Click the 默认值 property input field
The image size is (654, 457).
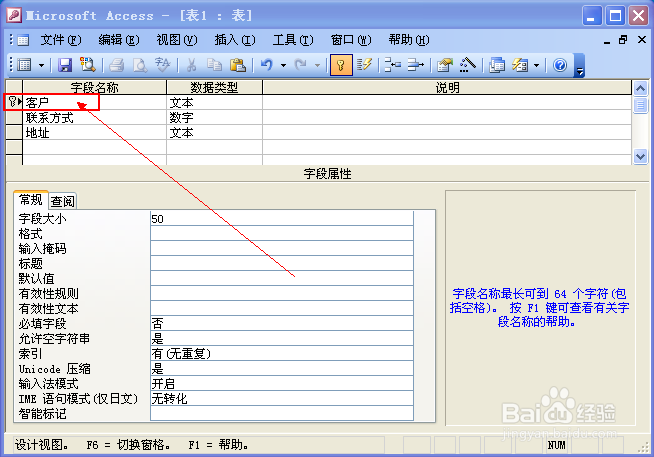coord(282,279)
